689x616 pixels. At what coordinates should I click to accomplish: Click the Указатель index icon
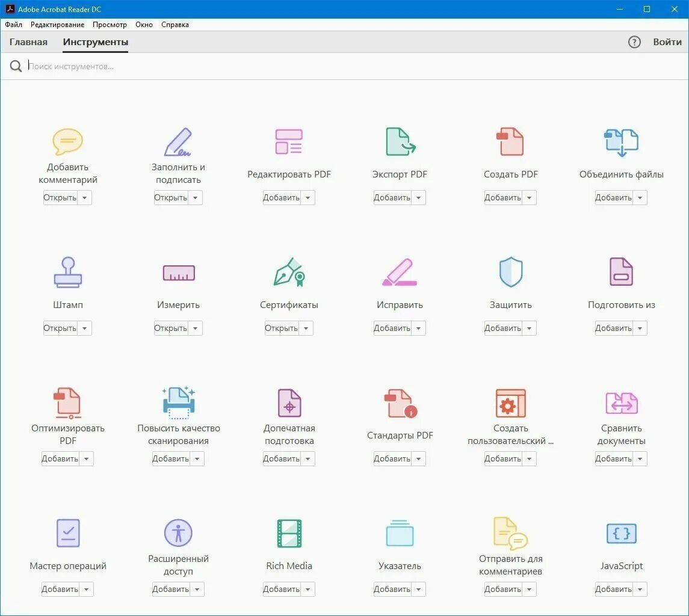tap(400, 533)
